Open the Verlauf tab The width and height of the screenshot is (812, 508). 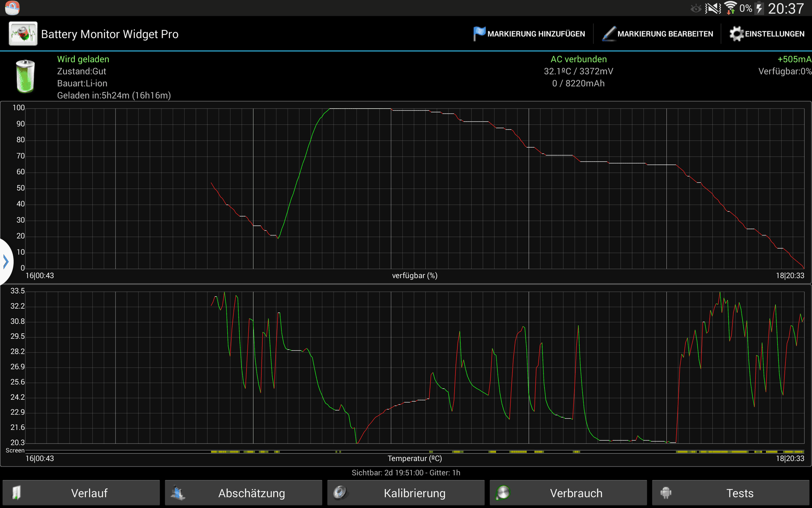click(x=81, y=493)
